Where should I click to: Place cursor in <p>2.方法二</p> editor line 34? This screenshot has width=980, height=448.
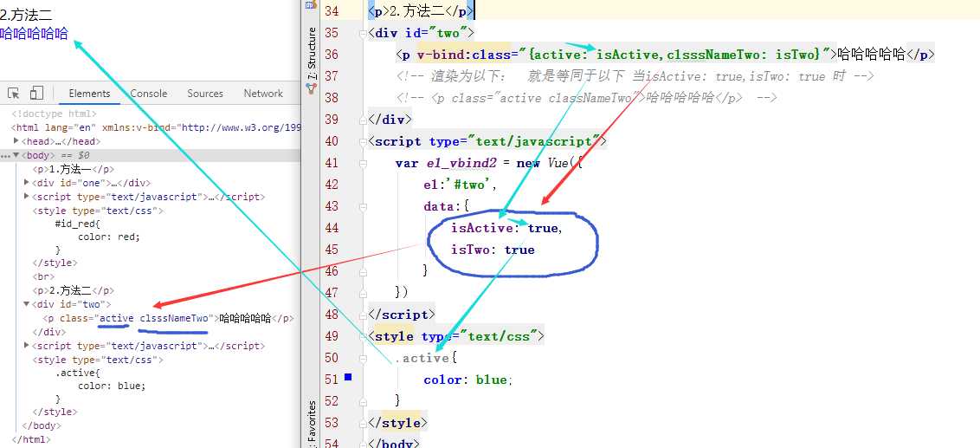pos(422,11)
